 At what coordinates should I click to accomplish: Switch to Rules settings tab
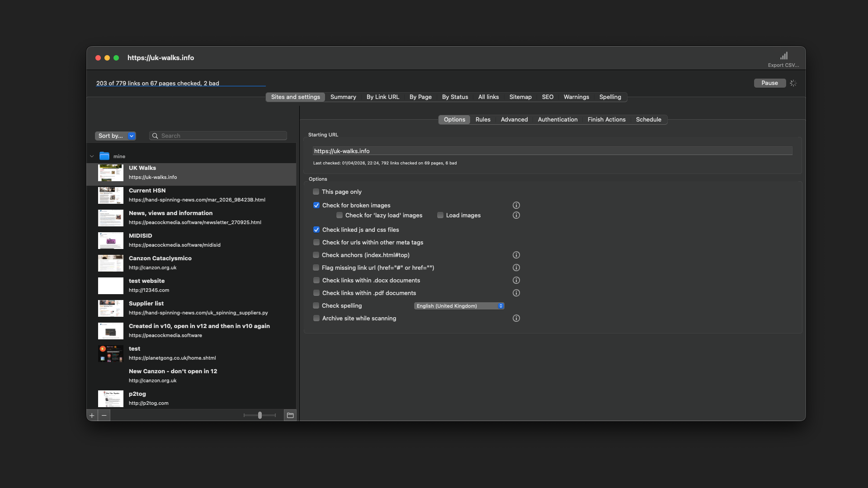tap(483, 119)
